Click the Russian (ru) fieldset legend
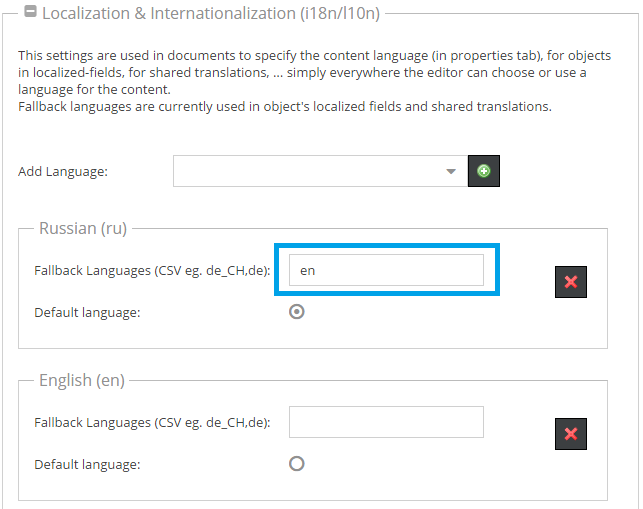 click(83, 228)
